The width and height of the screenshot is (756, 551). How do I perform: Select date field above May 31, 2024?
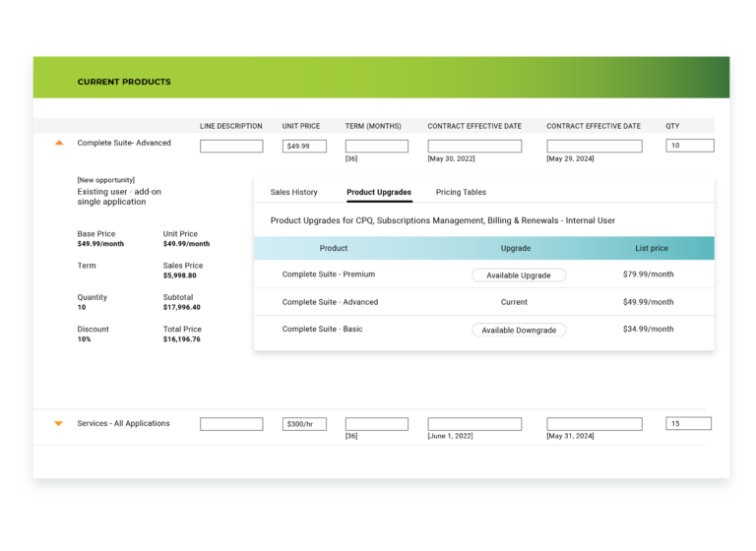[x=594, y=424]
